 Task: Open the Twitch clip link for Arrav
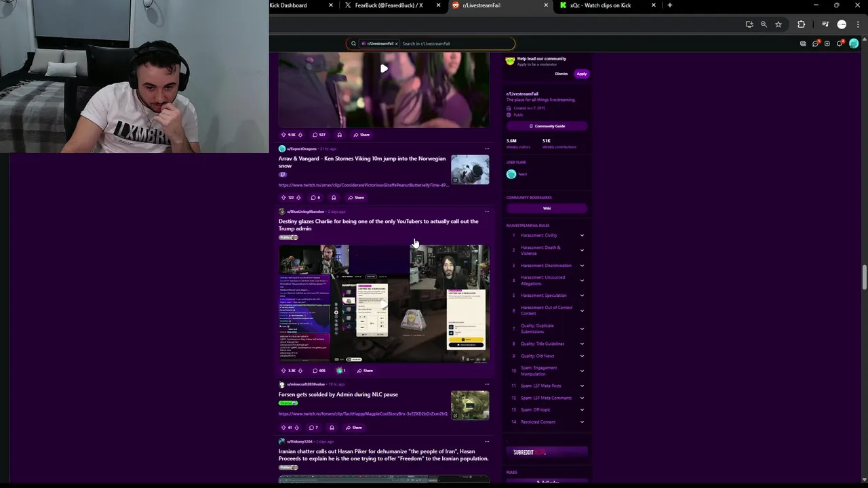363,185
